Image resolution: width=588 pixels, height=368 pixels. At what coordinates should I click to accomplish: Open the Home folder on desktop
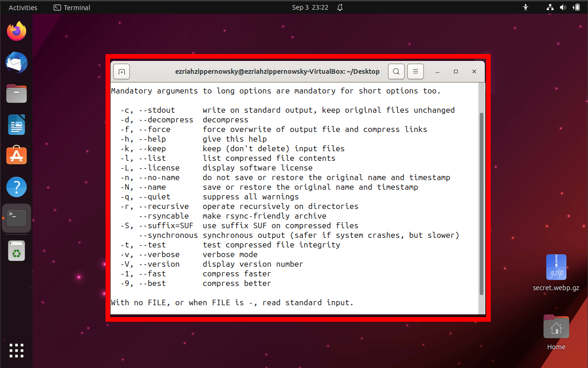pyautogui.click(x=556, y=327)
